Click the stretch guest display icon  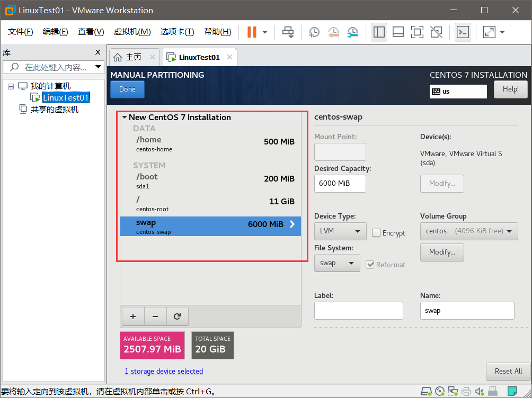point(489,32)
